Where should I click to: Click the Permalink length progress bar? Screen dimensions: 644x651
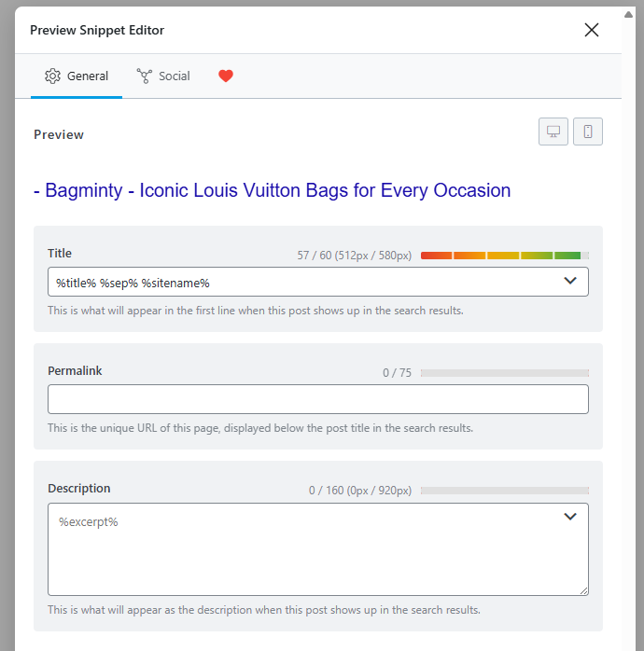[504, 373]
